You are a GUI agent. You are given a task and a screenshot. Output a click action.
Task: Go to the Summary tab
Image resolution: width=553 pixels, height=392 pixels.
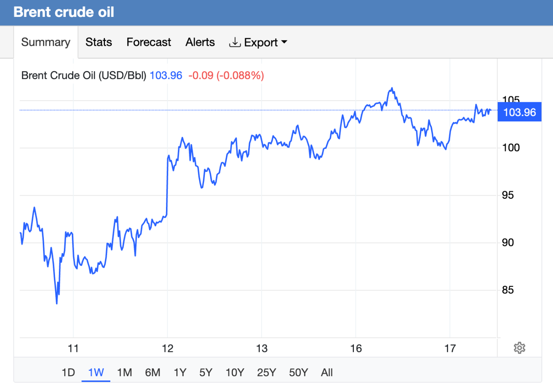coord(46,42)
